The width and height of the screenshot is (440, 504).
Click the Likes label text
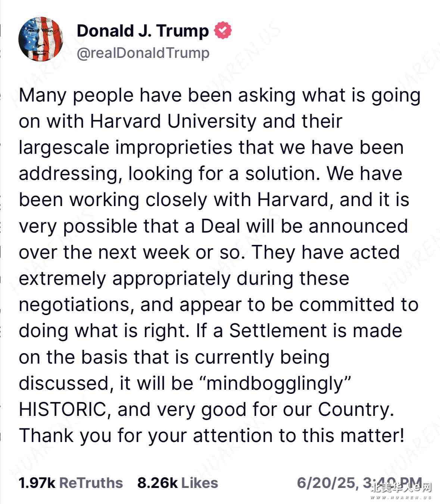(200, 483)
